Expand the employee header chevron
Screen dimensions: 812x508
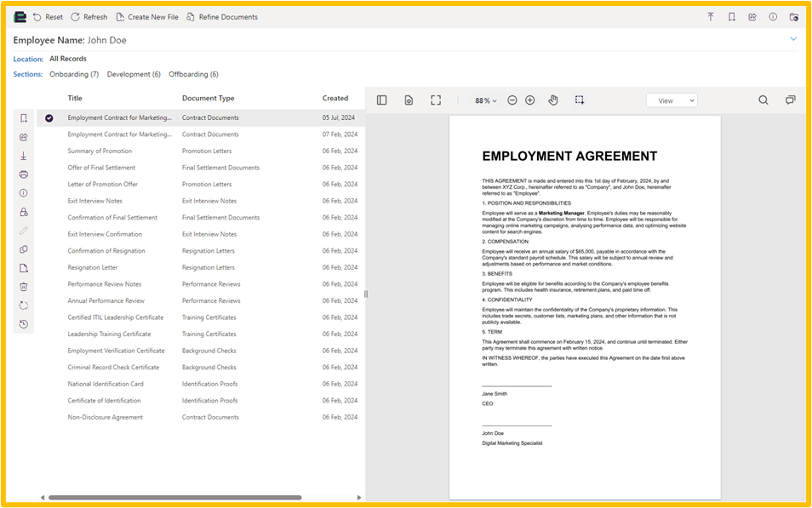coord(793,39)
